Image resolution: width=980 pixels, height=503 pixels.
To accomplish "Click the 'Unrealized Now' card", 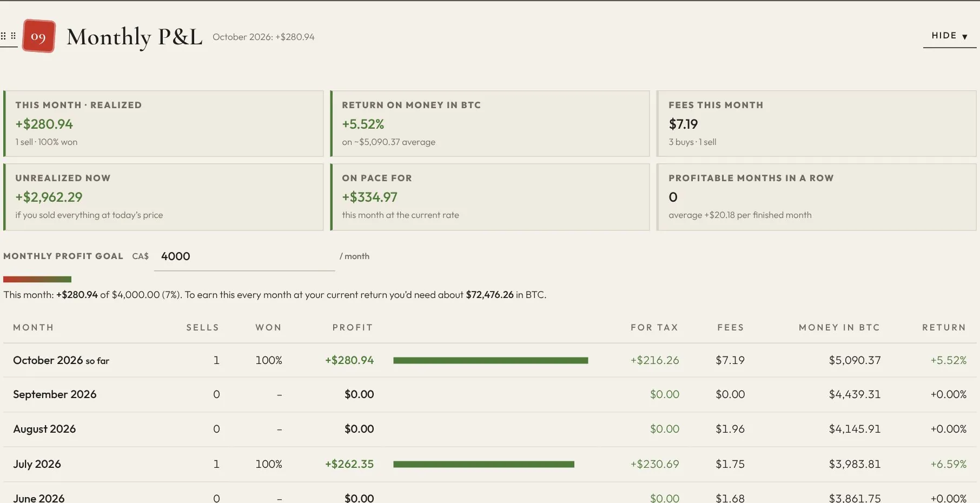I will pos(163,197).
